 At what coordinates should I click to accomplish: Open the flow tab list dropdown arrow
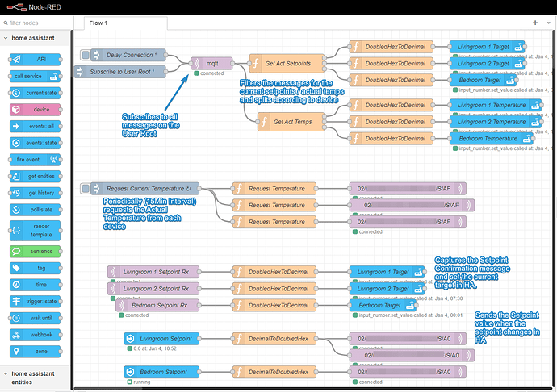click(x=547, y=23)
